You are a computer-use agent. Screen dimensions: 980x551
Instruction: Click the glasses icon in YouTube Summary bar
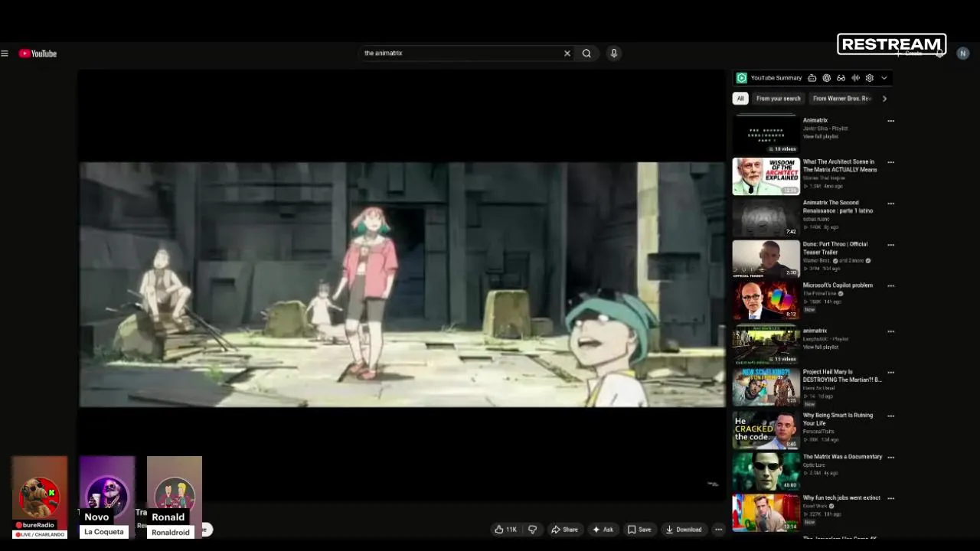tap(841, 78)
